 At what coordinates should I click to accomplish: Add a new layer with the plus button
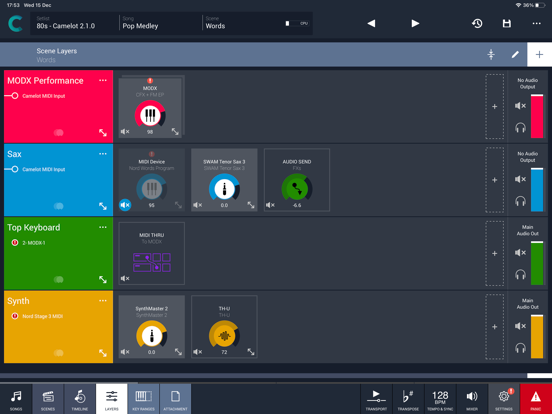539,55
